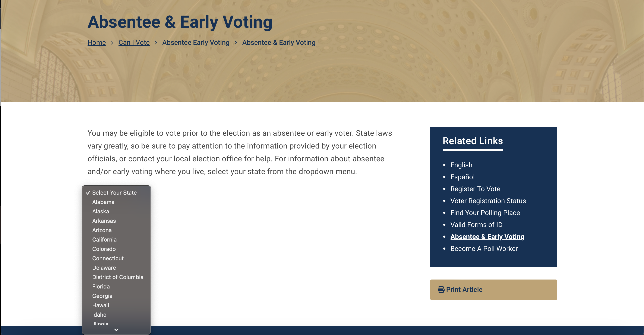The width and height of the screenshot is (644, 335).
Task: Click the Absentee Early Voting breadcrumb
Action: click(x=196, y=42)
